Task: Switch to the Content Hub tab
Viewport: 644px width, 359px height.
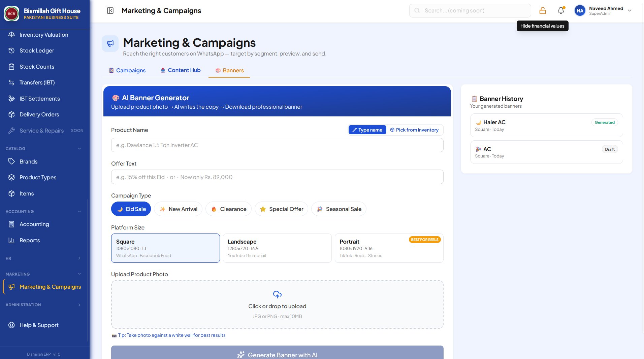Action: pyautogui.click(x=180, y=70)
